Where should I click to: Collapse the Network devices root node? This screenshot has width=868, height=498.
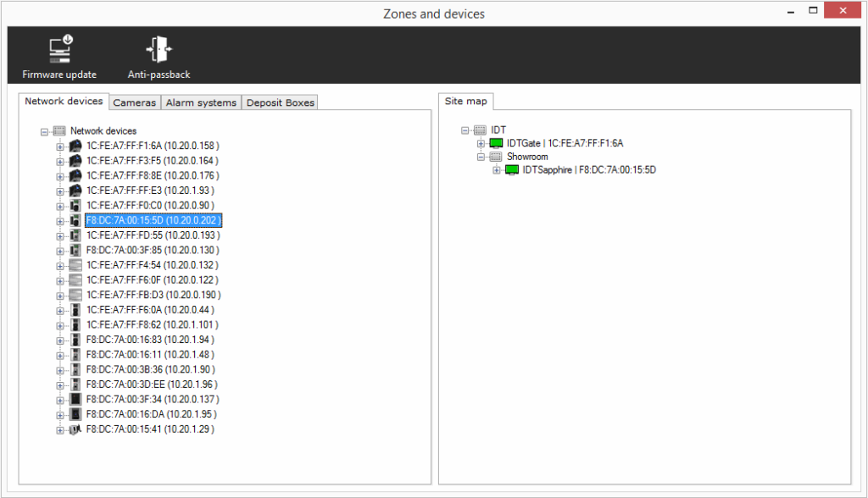pyautogui.click(x=44, y=131)
